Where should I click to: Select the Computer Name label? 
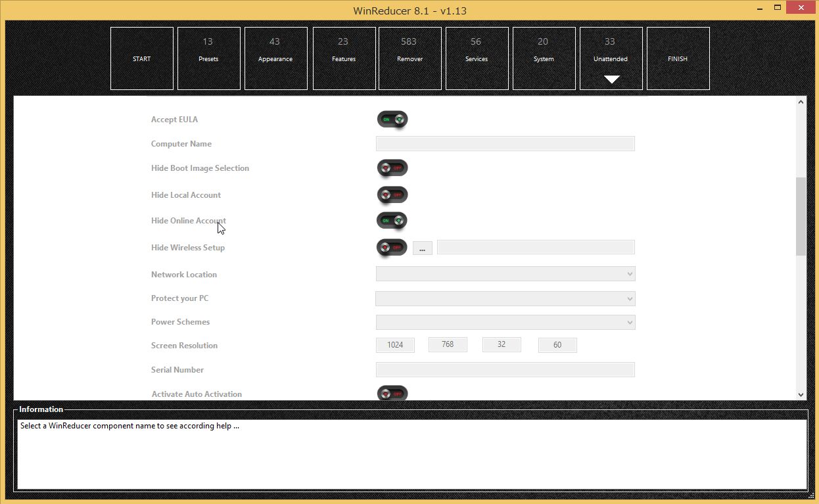[x=181, y=144]
